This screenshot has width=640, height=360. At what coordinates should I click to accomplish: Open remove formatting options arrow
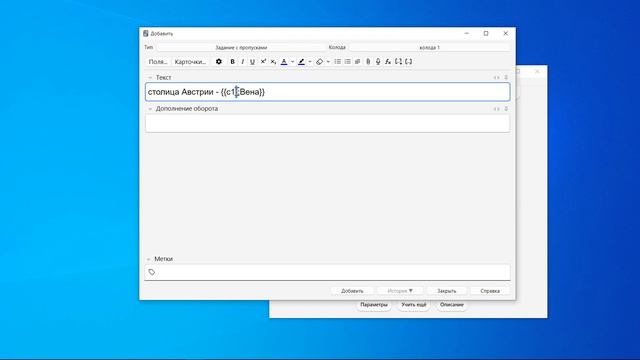point(328,62)
